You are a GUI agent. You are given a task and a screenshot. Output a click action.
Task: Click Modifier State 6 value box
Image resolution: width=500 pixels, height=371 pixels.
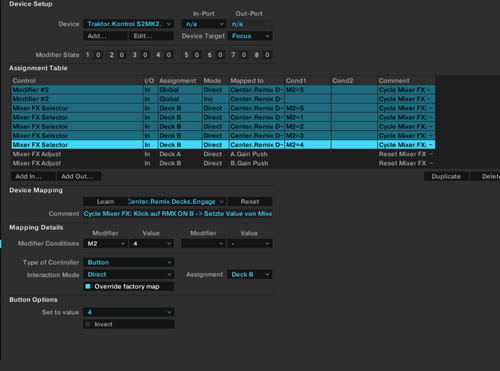click(220, 55)
